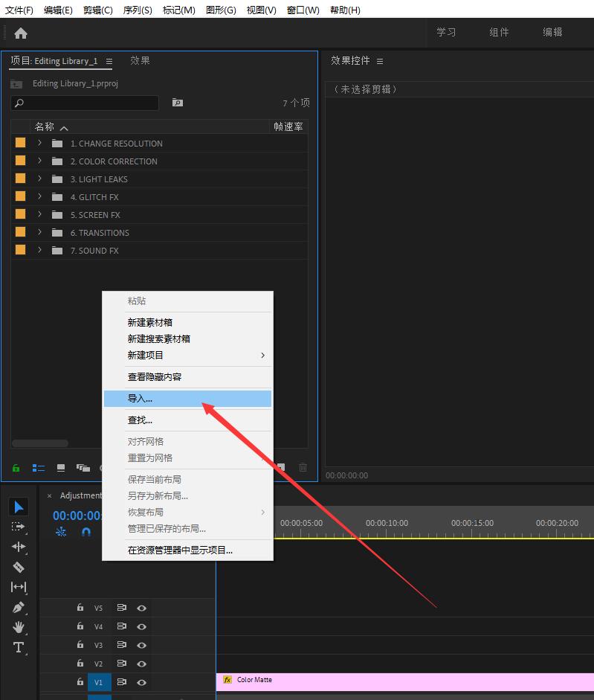594x700 pixels.
Task: Switch project panel to freeform view
Action: coord(83,468)
